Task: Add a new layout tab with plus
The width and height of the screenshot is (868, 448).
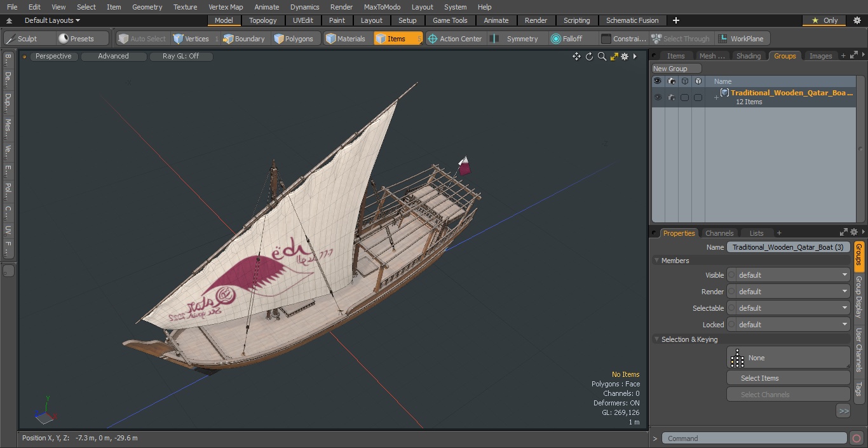Action: pos(675,20)
